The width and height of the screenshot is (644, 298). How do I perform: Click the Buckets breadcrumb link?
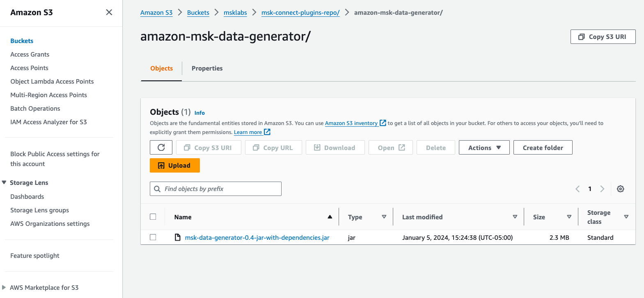[x=198, y=13]
